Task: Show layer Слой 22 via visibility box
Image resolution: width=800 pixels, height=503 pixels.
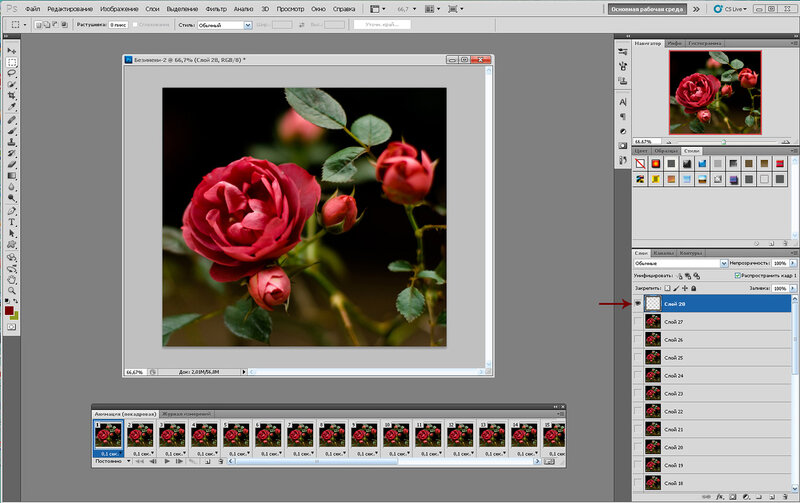Action: pyautogui.click(x=638, y=411)
